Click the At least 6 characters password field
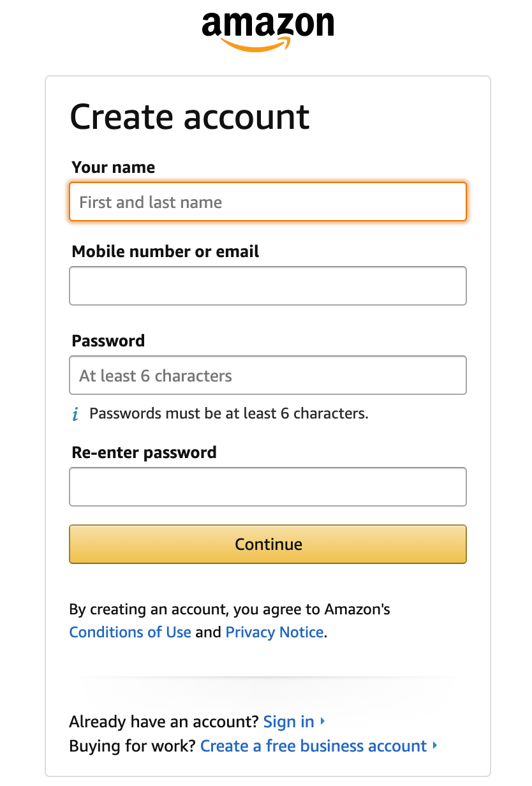 click(x=268, y=375)
